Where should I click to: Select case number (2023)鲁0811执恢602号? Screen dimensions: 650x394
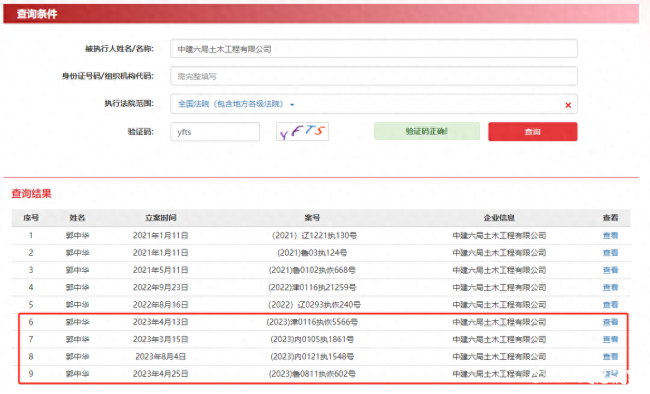click(312, 374)
